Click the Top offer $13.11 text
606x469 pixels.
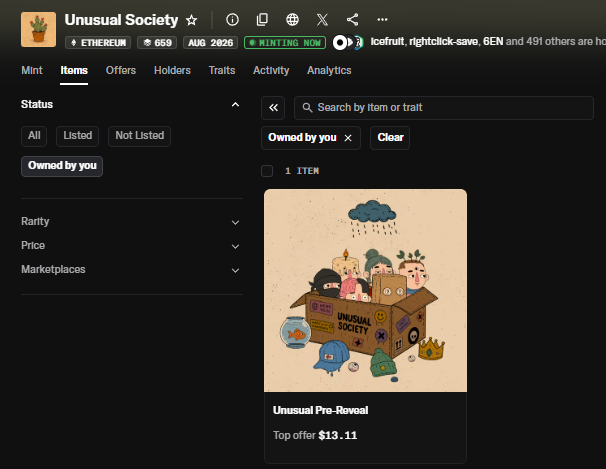click(x=315, y=435)
